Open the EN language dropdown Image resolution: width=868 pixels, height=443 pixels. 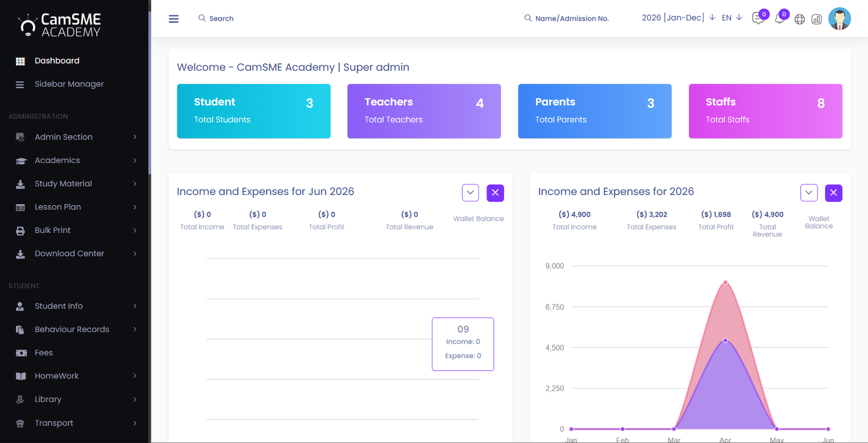[731, 18]
